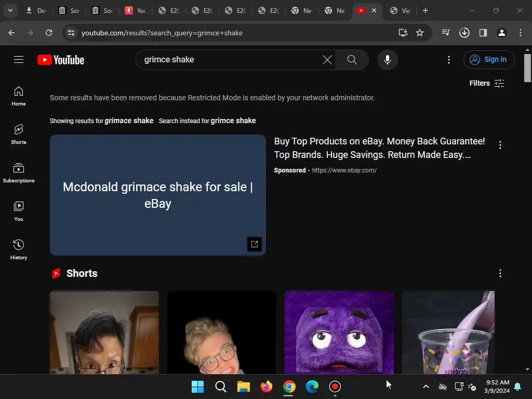Go back in the browser
532x399 pixels.
tap(11, 33)
